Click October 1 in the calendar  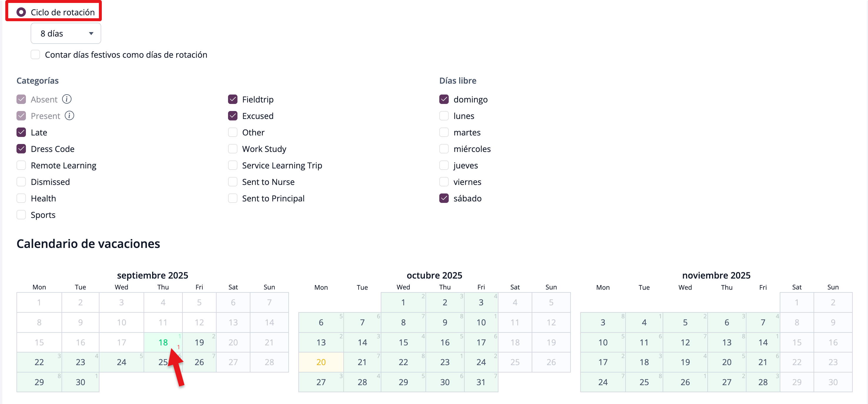tap(403, 302)
